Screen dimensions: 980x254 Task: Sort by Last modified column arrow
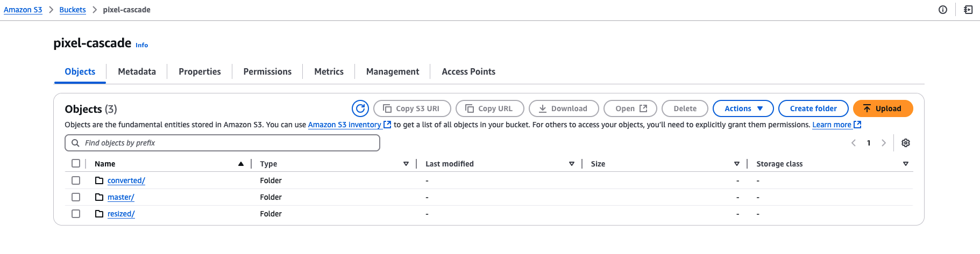coord(572,164)
